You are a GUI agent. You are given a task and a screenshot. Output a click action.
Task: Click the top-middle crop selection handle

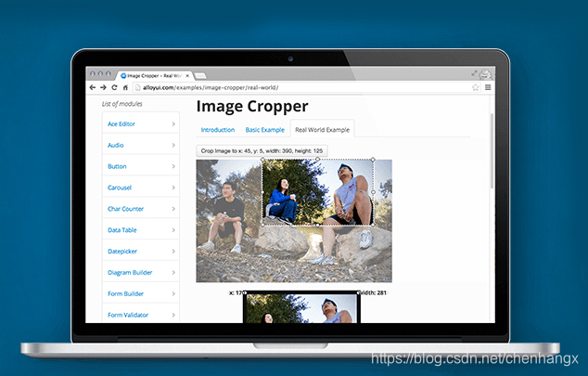317,159
